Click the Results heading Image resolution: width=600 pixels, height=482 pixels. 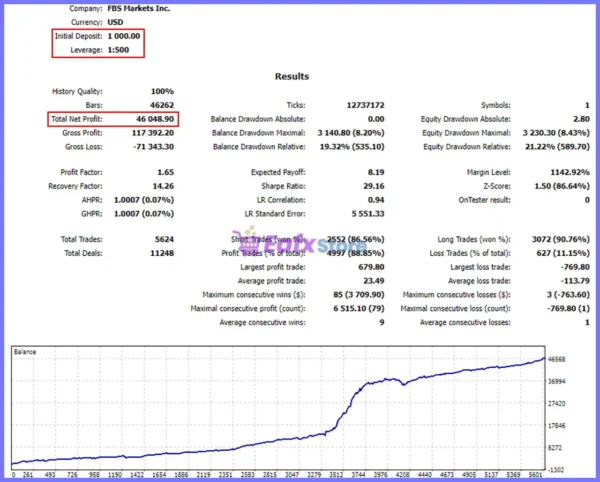pos(292,76)
